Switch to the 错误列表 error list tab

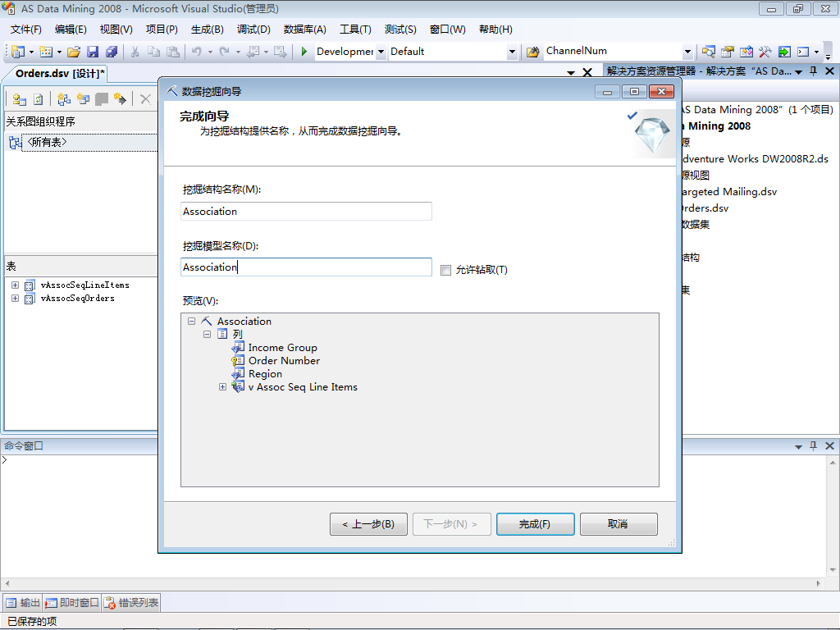point(131,603)
